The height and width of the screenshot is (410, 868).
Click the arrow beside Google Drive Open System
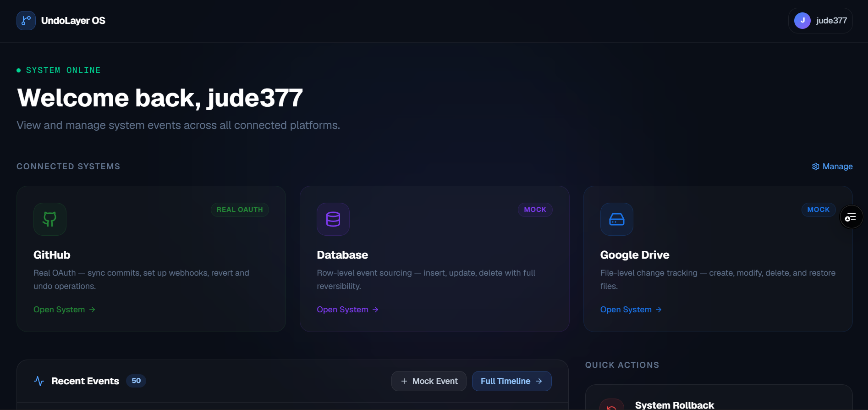click(659, 310)
